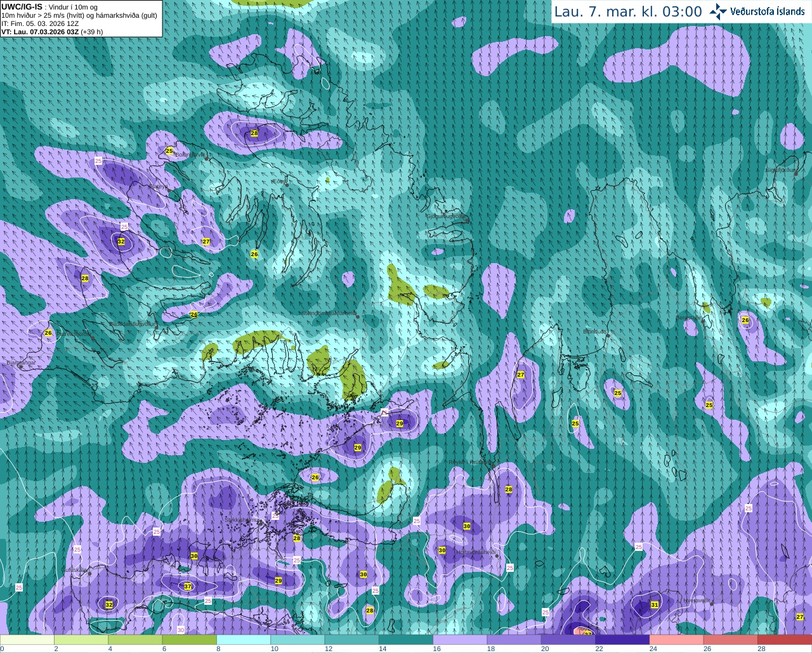Click the yellow 26 gust marker east of Bergstaðir

point(745,320)
